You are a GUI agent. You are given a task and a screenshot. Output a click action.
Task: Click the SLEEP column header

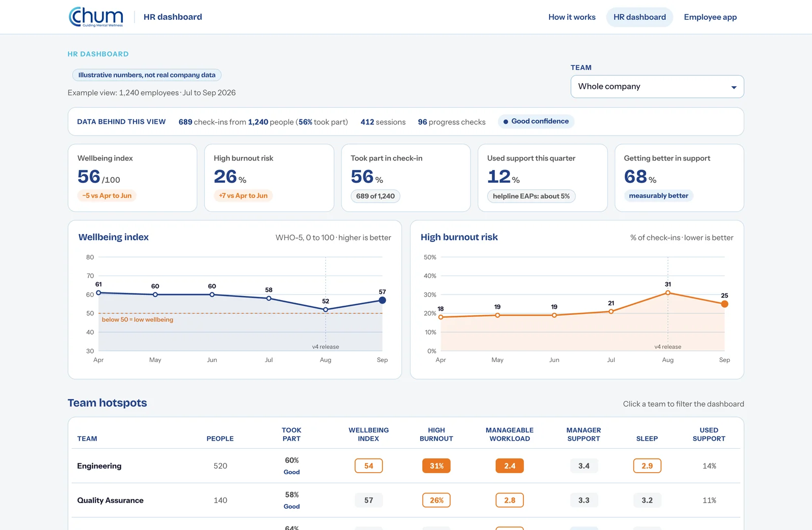point(647,439)
